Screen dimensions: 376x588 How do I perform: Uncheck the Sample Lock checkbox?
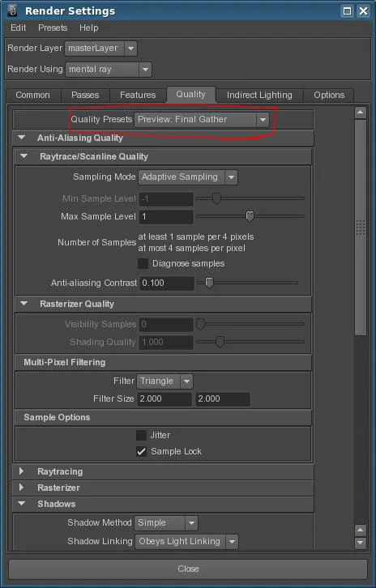141,451
